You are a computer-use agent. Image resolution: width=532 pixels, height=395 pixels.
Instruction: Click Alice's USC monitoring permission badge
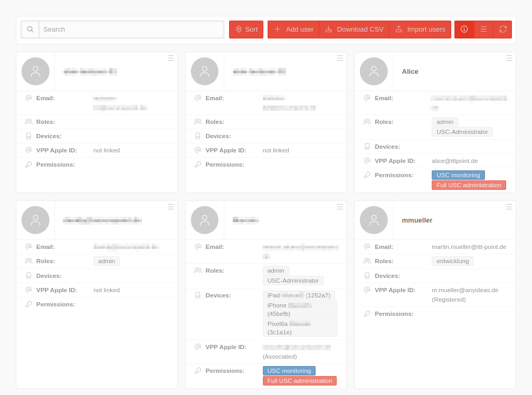pos(458,175)
